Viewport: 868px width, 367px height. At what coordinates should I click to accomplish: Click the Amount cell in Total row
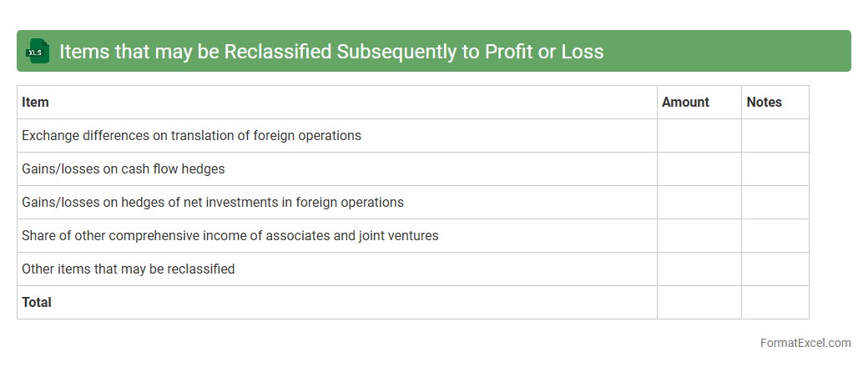[x=699, y=302]
